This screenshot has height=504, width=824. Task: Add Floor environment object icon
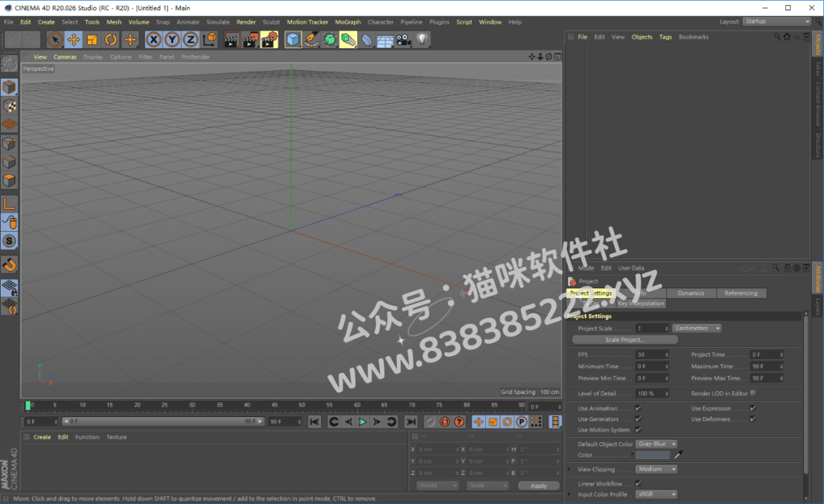coord(385,40)
